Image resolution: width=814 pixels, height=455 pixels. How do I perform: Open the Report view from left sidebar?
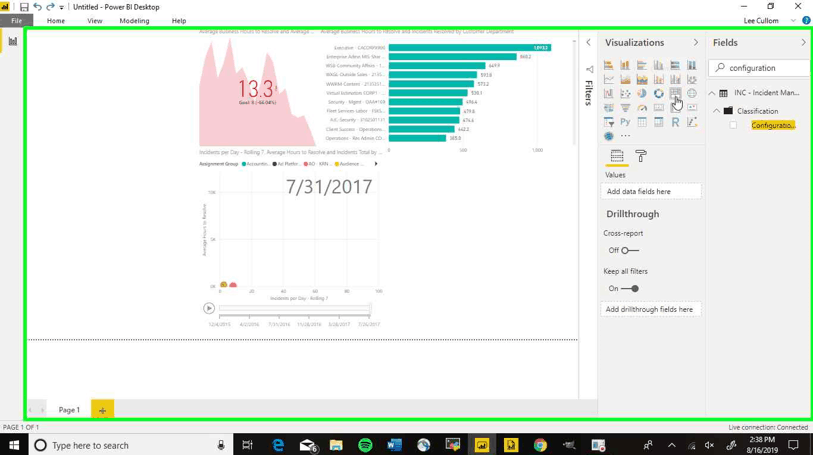pyautogui.click(x=12, y=41)
